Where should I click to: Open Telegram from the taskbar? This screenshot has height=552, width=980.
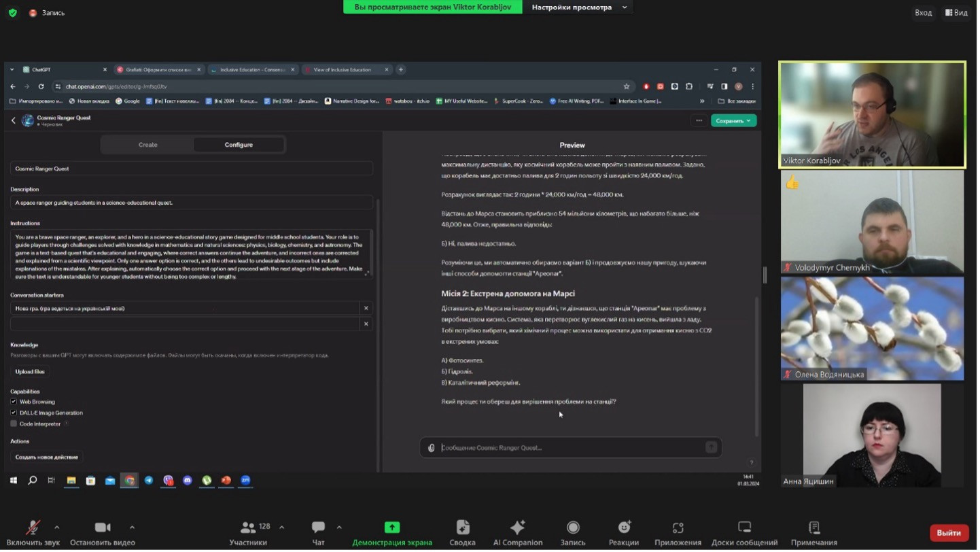(x=149, y=481)
